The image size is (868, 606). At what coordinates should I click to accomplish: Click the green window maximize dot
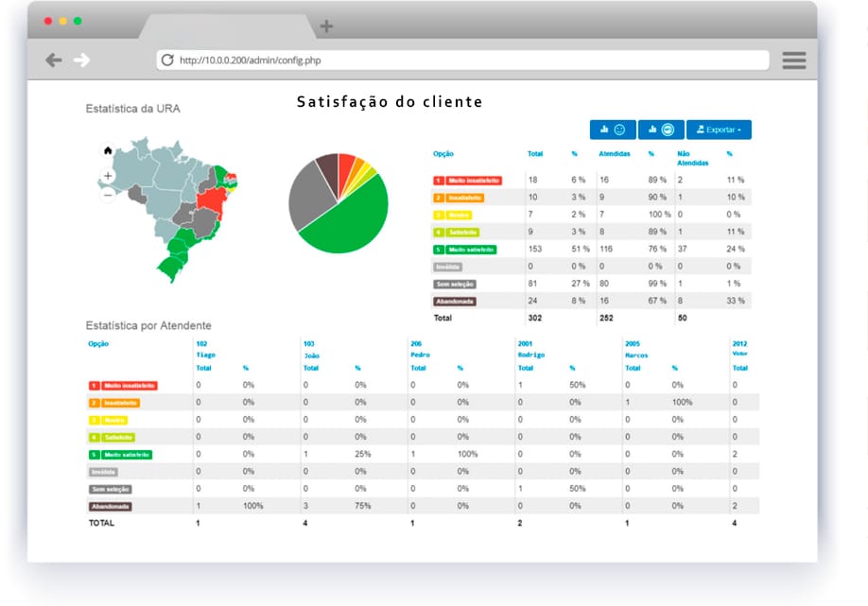[x=78, y=21]
